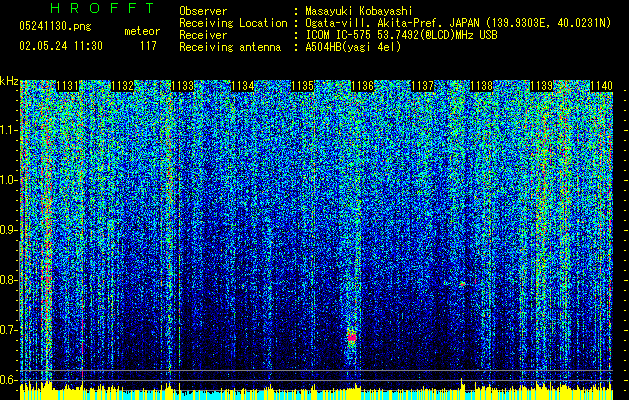Click the HROFFT title text
This screenshot has width=629, height=400.
click(102, 8)
